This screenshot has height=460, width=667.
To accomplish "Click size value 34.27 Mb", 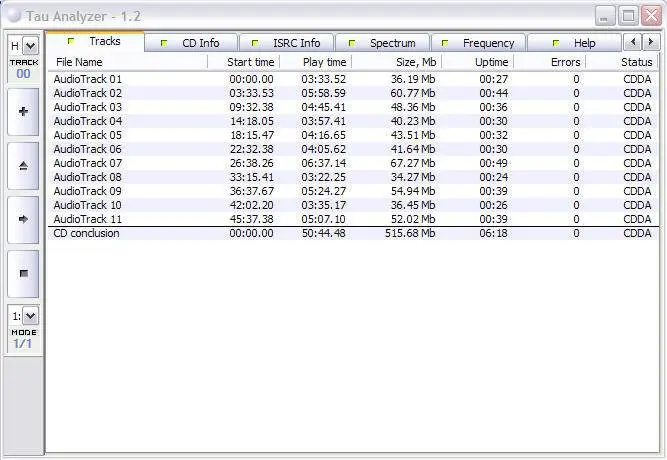I will coord(413,177).
